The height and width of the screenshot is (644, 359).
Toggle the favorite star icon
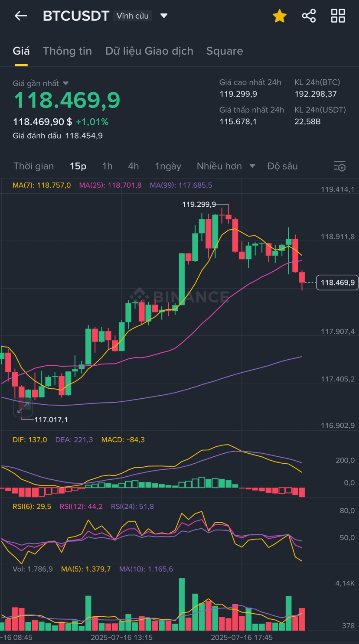pos(280,16)
